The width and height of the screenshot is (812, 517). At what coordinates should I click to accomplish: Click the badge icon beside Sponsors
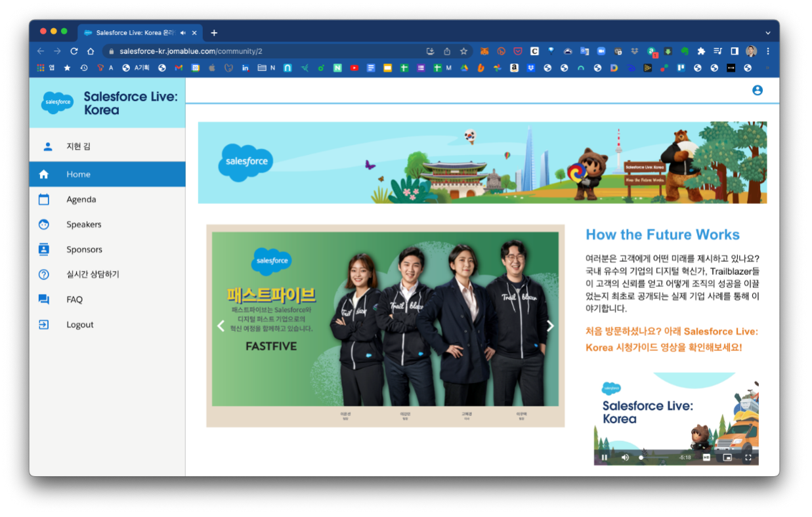pyautogui.click(x=44, y=249)
